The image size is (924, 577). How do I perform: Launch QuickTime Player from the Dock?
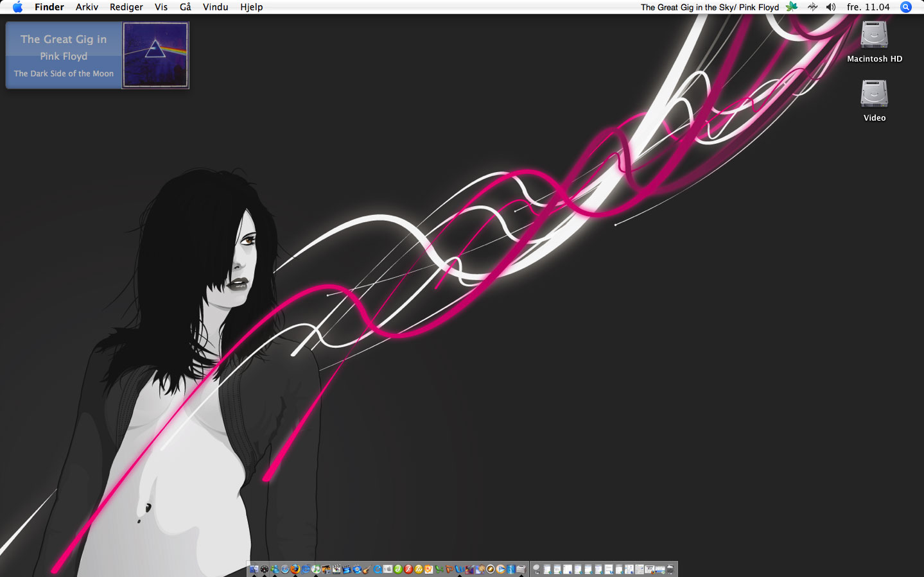pos(378,569)
